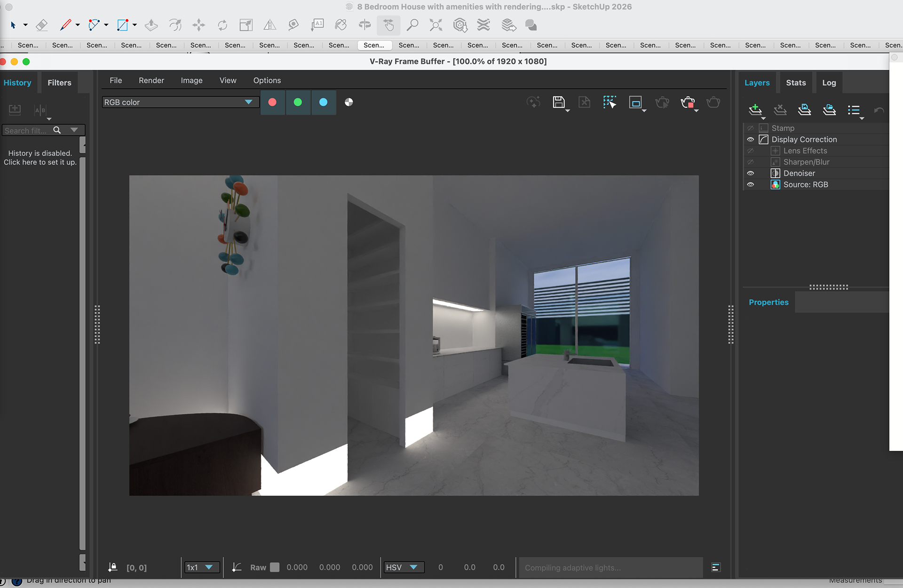Switch to the Stats tab
This screenshot has width=903, height=588.
tap(796, 83)
